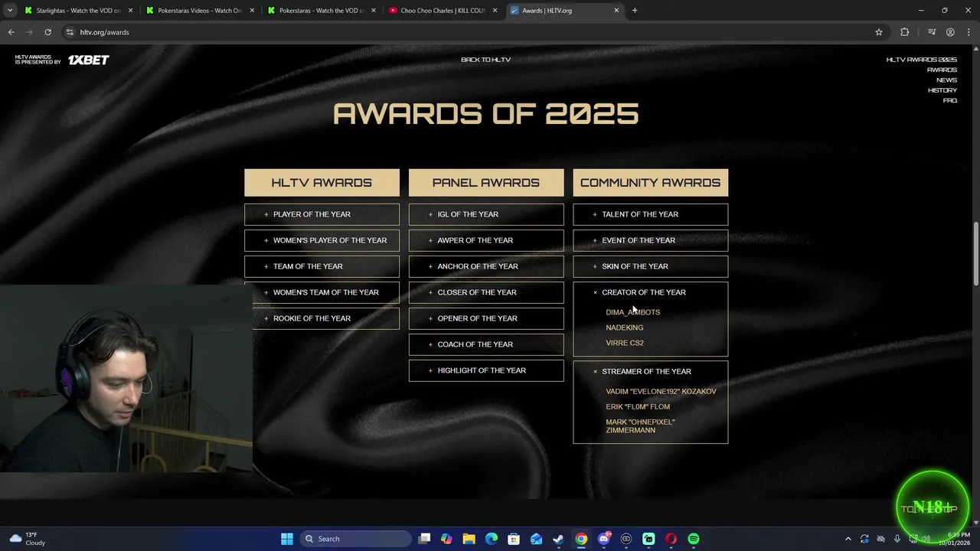Open Copilot from taskbar
980x551 pixels.
pos(446,539)
